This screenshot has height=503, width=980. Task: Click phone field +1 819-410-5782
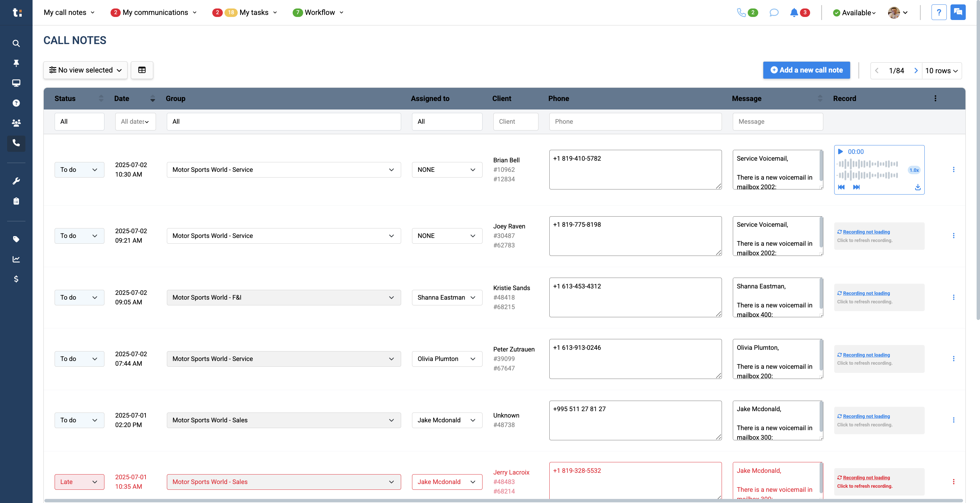(635, 169)
